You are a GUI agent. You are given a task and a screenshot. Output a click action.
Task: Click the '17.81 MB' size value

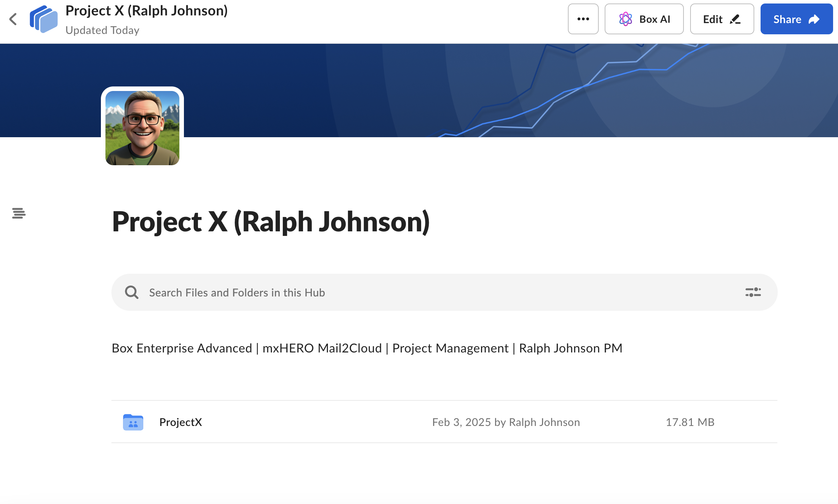690,422
